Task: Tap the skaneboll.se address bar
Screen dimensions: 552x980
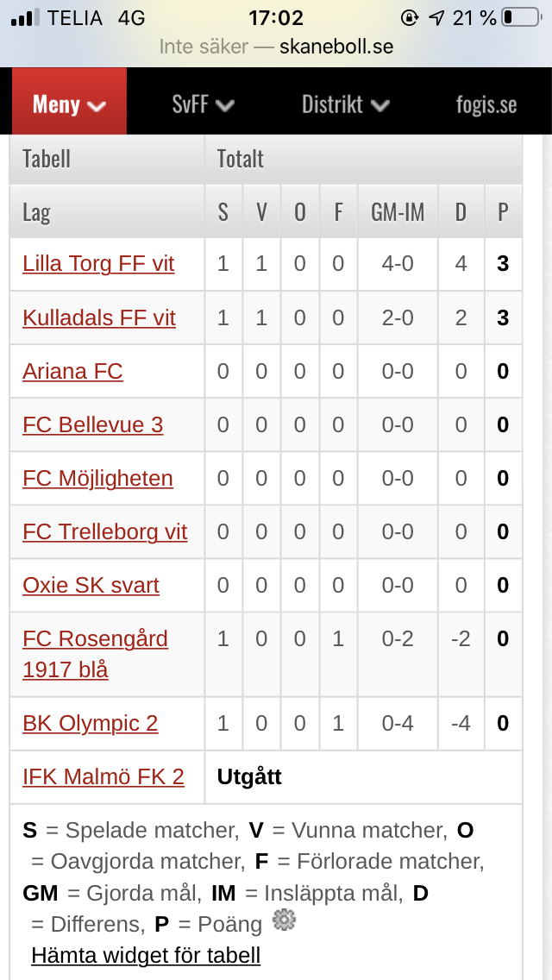Action: coord(276,47)
